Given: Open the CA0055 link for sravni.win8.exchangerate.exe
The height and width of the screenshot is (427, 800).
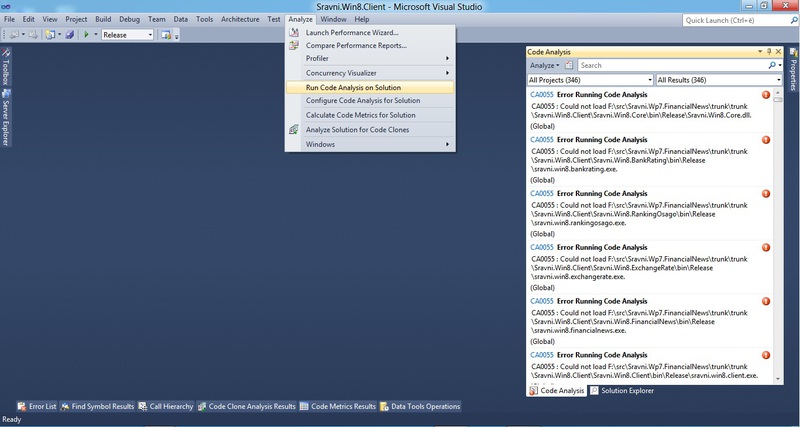Looking at the screenshot, I should click(x=542, y=247).
